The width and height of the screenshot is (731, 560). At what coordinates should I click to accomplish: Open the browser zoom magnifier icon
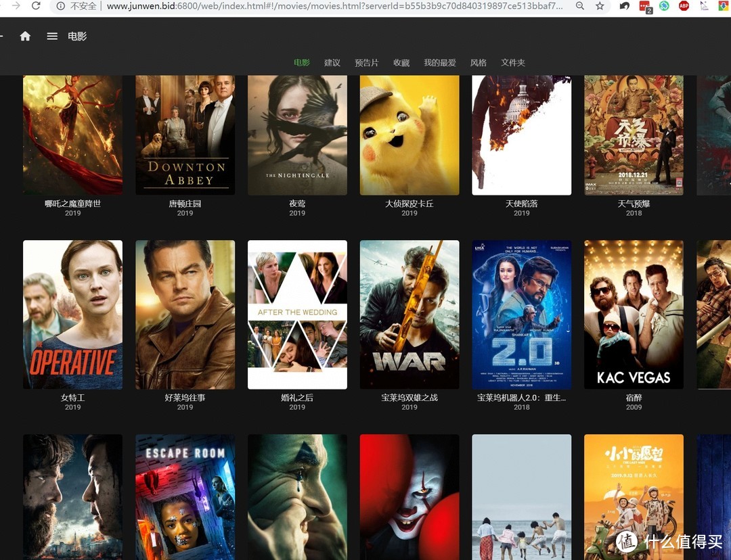coord(580,6)
